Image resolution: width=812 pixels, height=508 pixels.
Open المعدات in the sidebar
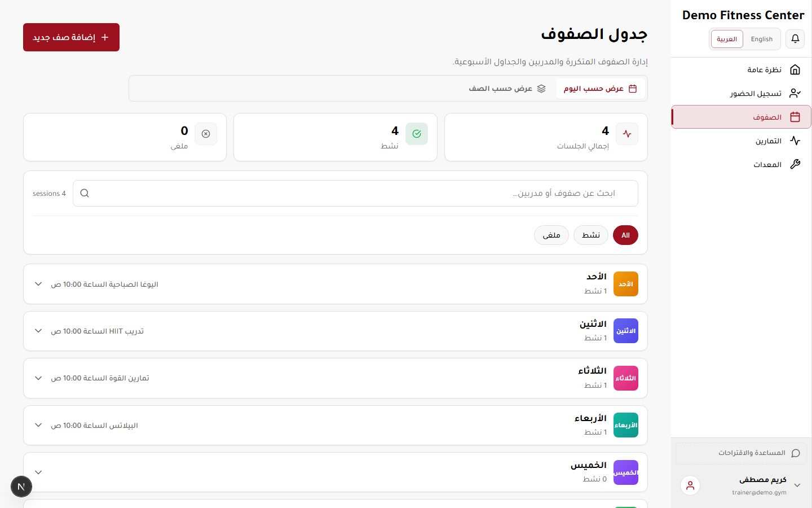pos(741,164)
